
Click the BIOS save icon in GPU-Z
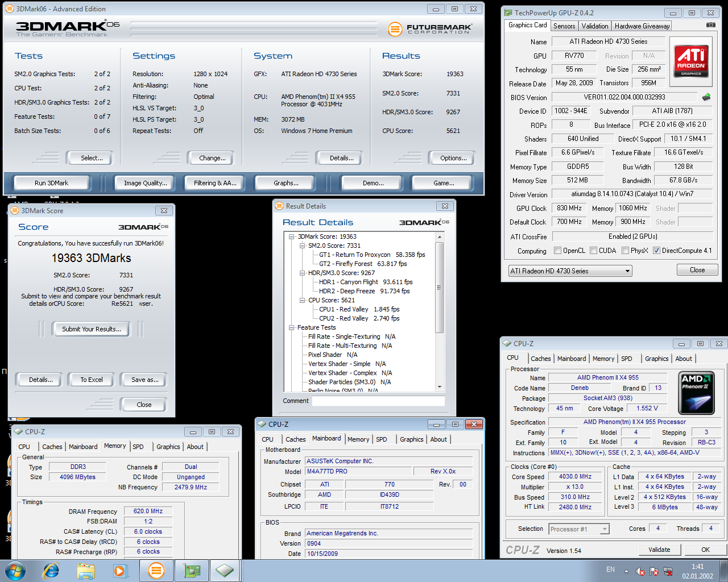tap(706, 97)
